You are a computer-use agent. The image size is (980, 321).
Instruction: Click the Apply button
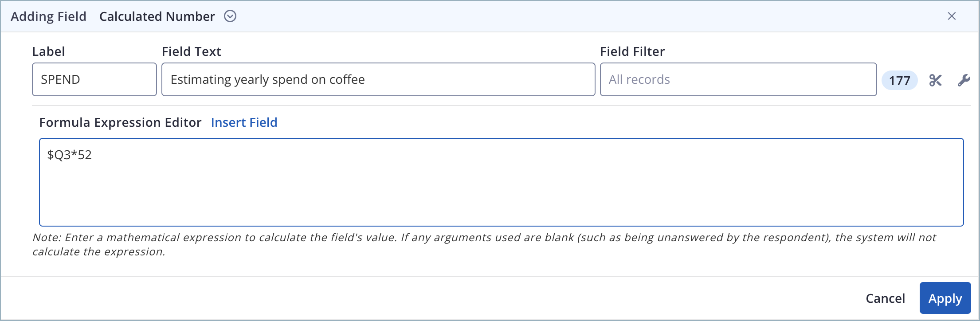pyautogui.click(x=945, y=298)
